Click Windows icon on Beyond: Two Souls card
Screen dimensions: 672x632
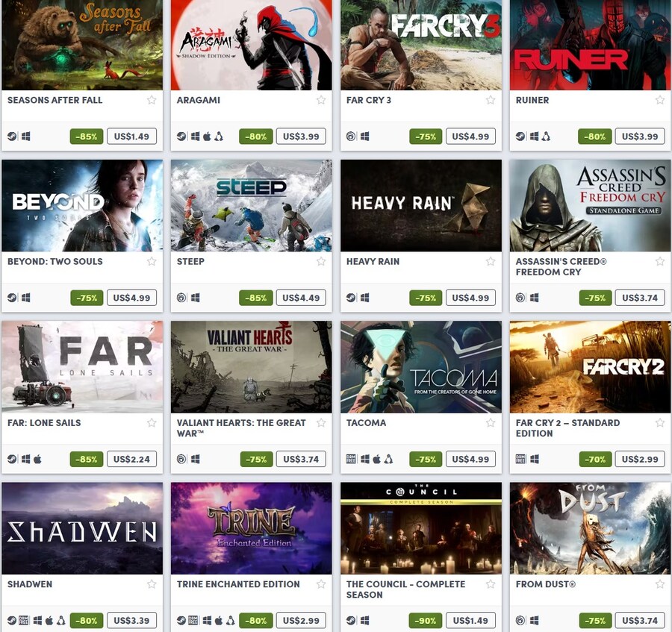point(25,298)
